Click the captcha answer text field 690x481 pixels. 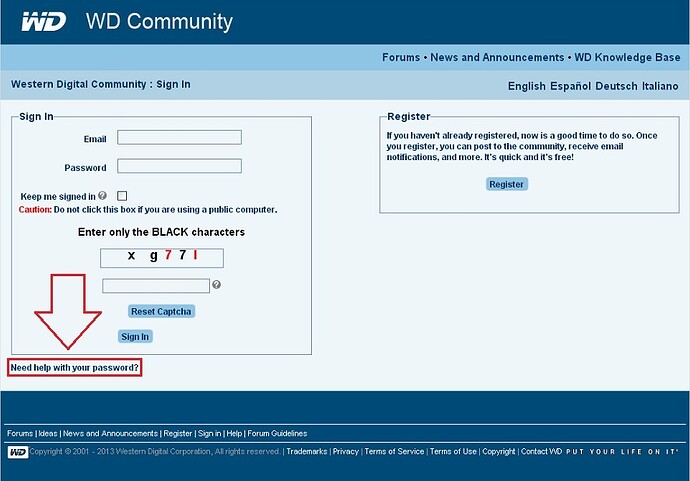[156, 286]
